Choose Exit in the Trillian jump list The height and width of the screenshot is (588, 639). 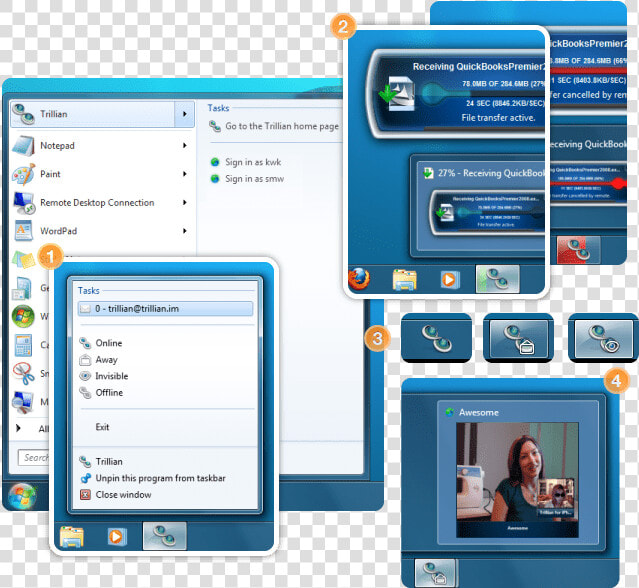pos(102,427)
